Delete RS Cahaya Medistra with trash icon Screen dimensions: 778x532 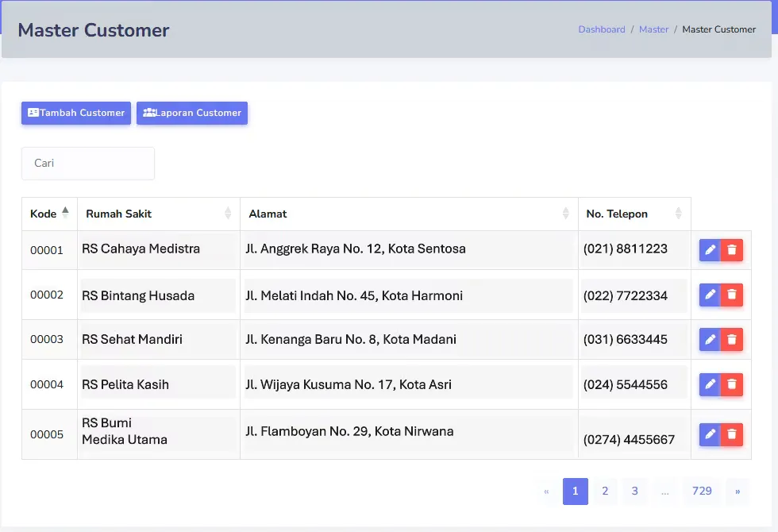(732, 249)
